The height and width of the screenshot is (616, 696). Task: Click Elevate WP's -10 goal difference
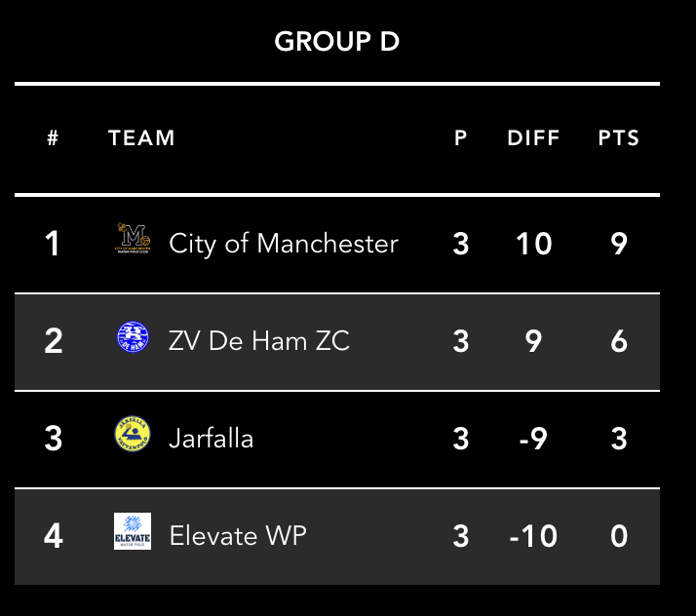[533, 535]
